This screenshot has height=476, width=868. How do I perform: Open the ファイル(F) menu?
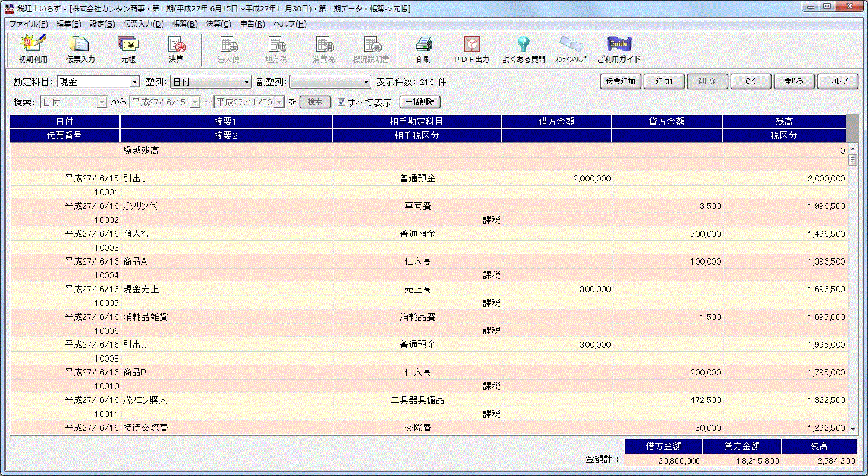[28, 24]
